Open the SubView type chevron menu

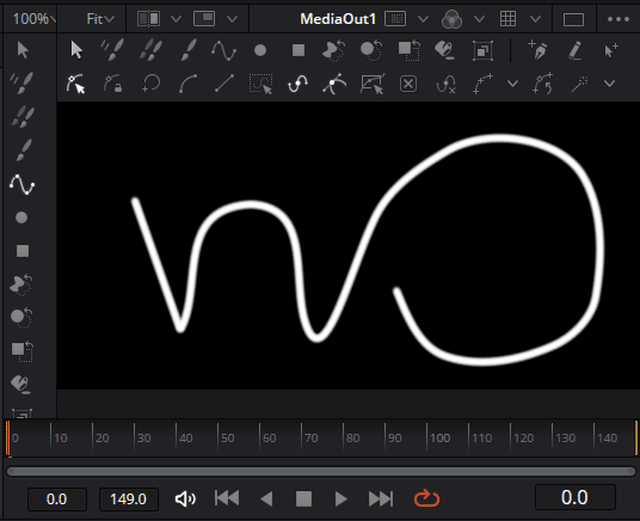pyautogui.click(x=232, y=19)
